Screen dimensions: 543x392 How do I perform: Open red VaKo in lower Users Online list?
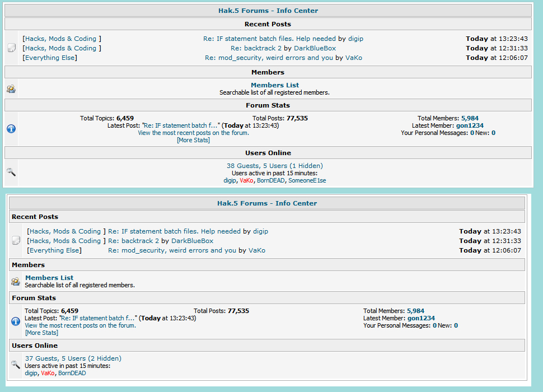pyautogui.click(x=48, y=373)
